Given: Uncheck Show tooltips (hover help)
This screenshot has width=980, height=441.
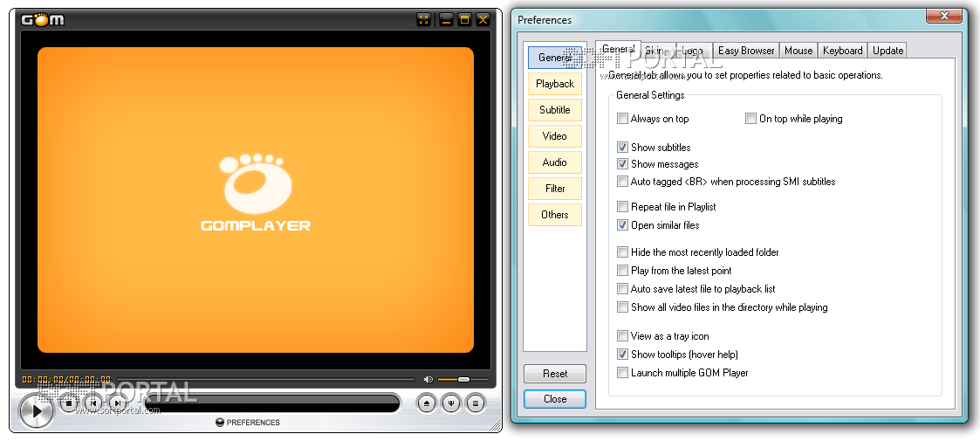Looking at the screenshot, I should click(622, 355).
